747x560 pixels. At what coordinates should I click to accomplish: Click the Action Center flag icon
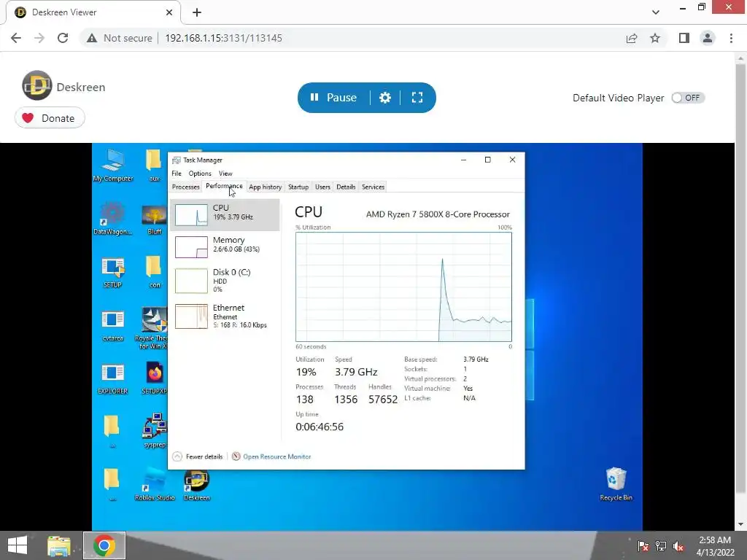tap(643, 546)
